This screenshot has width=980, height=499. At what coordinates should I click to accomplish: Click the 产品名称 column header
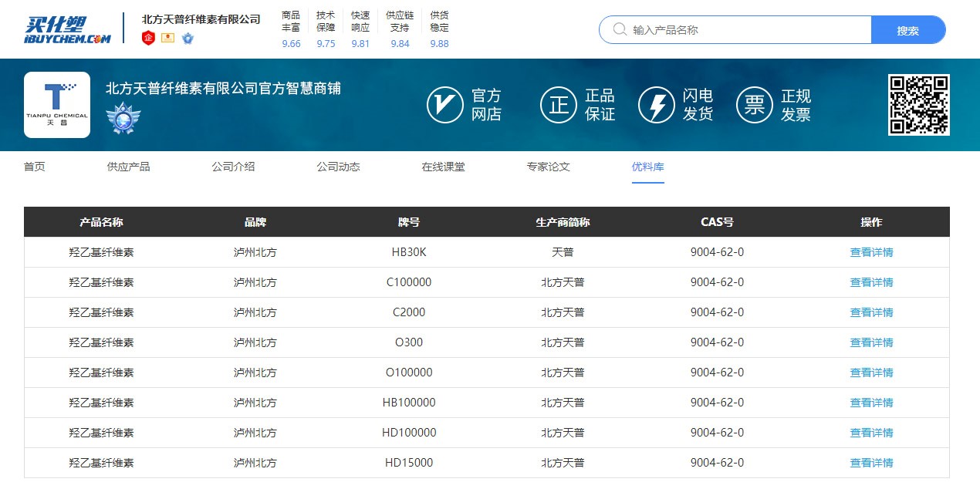(101, 222)
